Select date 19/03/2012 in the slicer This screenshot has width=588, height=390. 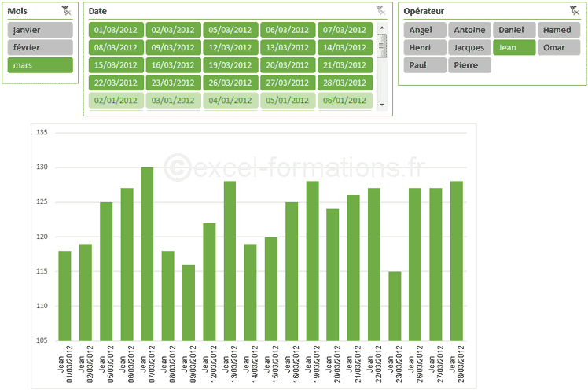pyautogui.click(x=230, y=65)
